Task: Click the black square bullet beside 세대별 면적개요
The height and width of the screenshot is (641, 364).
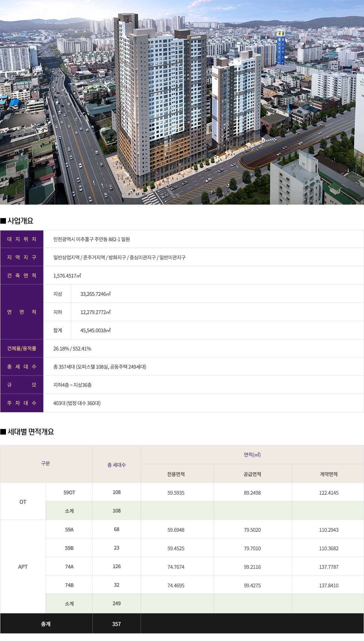Action: pos(3,432)
